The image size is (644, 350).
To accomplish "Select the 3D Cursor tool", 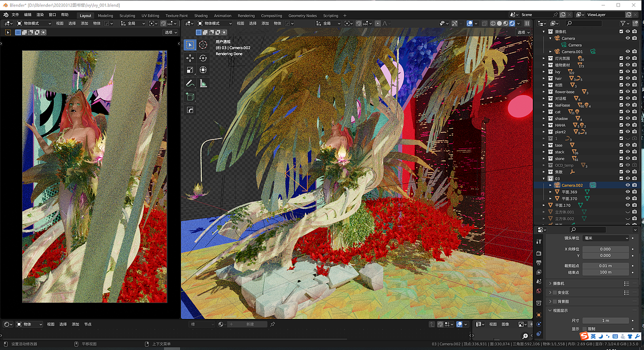I will 203,45.
